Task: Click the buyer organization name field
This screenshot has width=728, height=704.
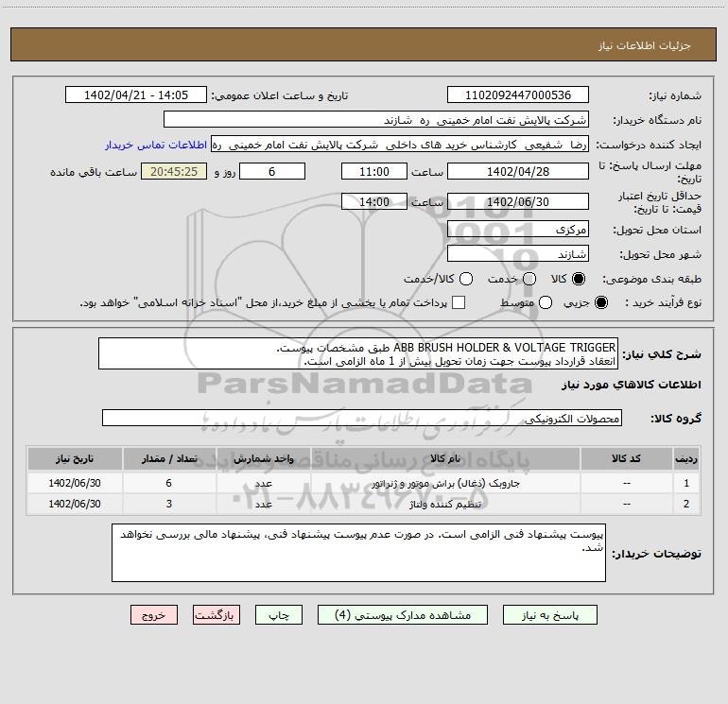Action: tap(376, 120)
